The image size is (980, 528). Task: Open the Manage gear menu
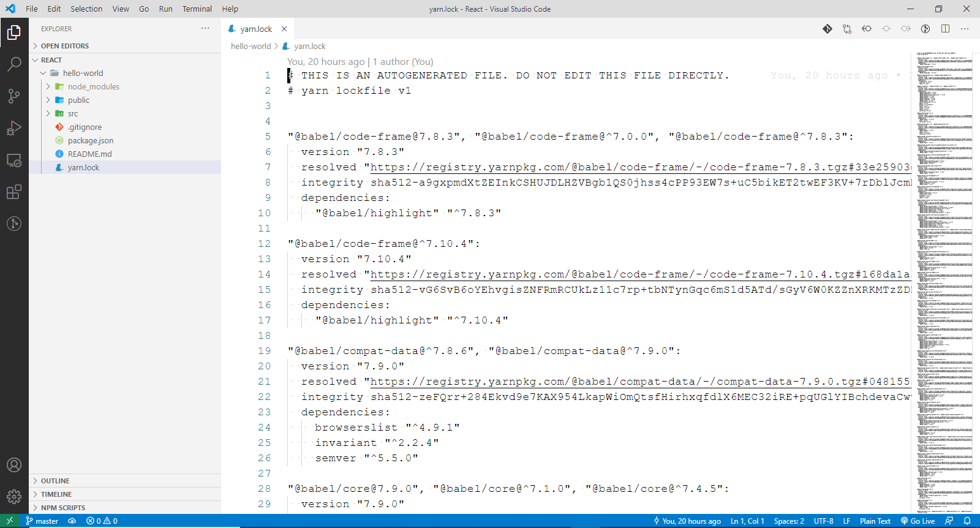tap(14, 497)
